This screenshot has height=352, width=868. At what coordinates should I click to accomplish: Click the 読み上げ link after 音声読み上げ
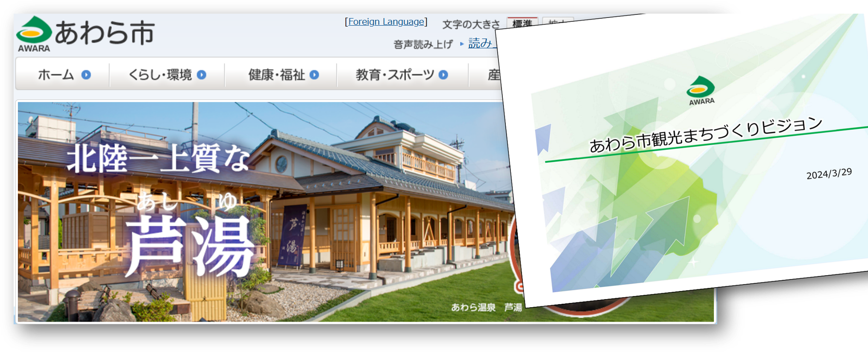[482, 43]
